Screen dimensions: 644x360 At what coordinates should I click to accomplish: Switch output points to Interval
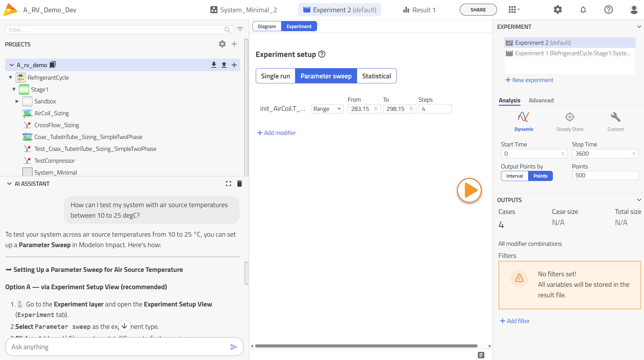point(514,176)
